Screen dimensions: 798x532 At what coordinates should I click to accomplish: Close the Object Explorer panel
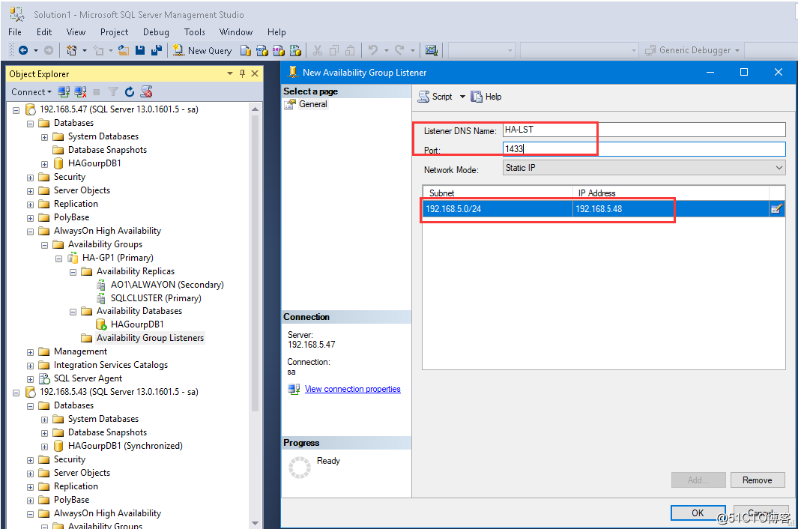pos(255,73)
